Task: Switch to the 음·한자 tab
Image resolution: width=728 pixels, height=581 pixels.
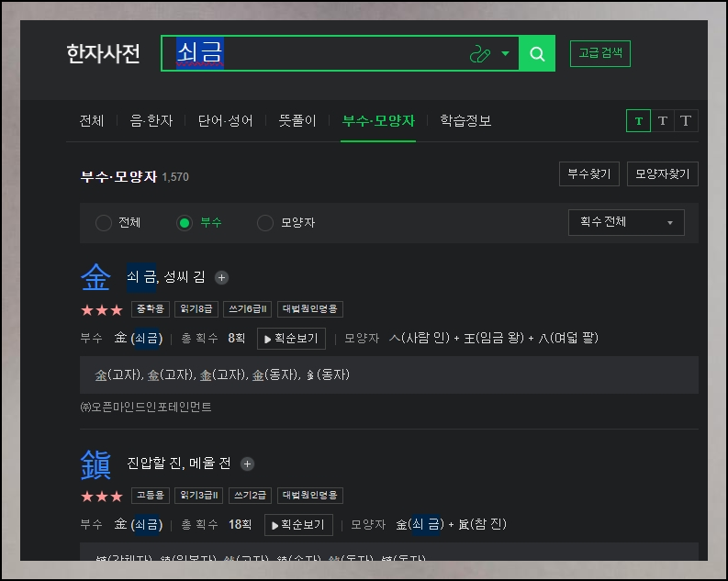Action: click(151, 120)
